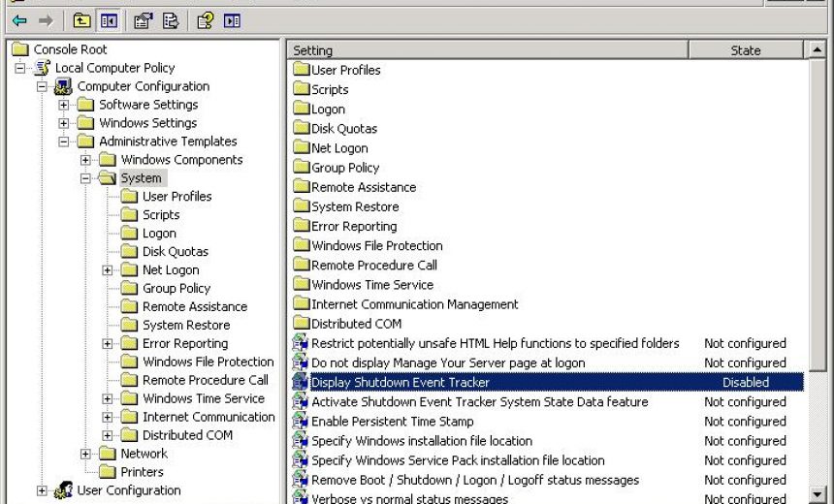
Task: Open Properties from the toolbar icon
Action: tap(144, 20)
